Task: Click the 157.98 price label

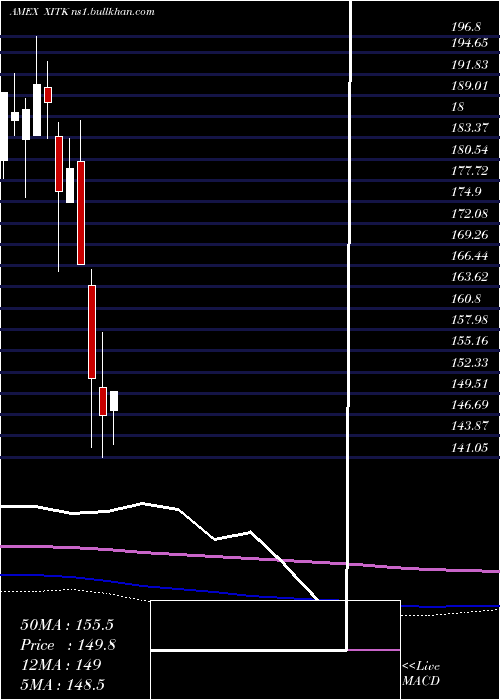Action: click(470, 320)
